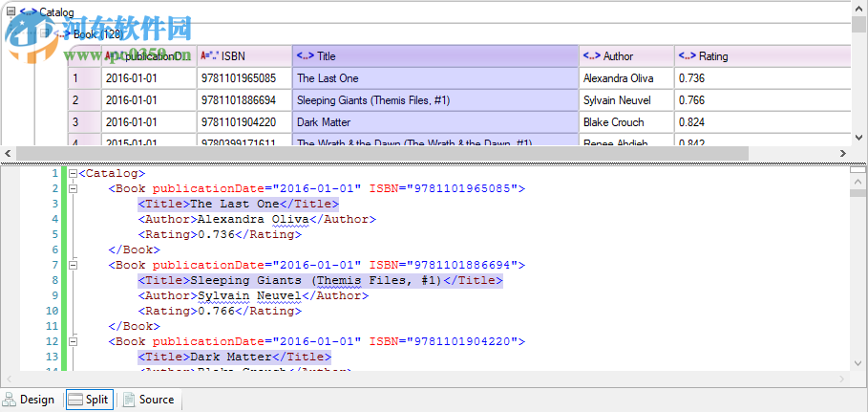Click ISBN cell 9781101886694
Image resolution: width=868 pixels, height=412 pixels.
pos(244,100)
